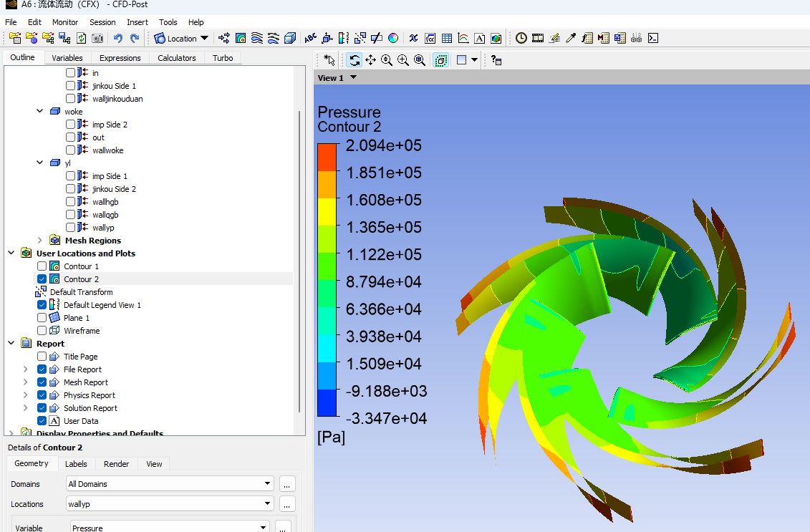810x532 pixels.
Task: Expand the Mesh Regions tree node
Action: click(x=40, y=241)
